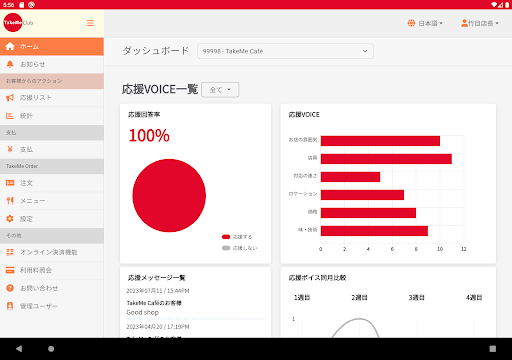Click the 応援ボイス同月比較 card title
This screenshot has width=512, height=360.
coord(317,278)
